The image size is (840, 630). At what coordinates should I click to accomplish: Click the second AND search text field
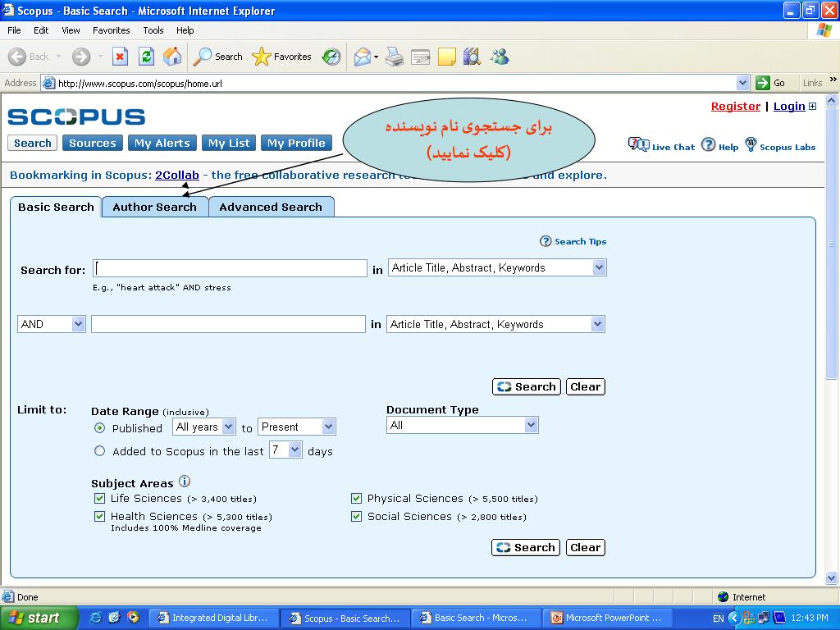(x=228, y=324)
